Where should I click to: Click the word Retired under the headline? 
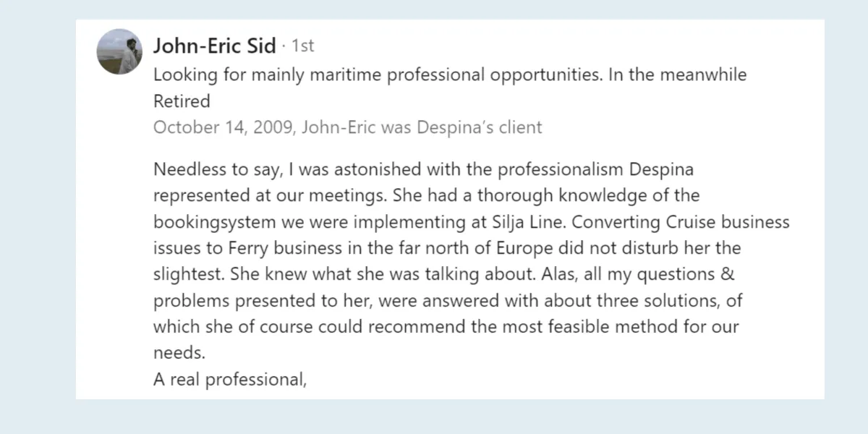click(x=182, y=101)
